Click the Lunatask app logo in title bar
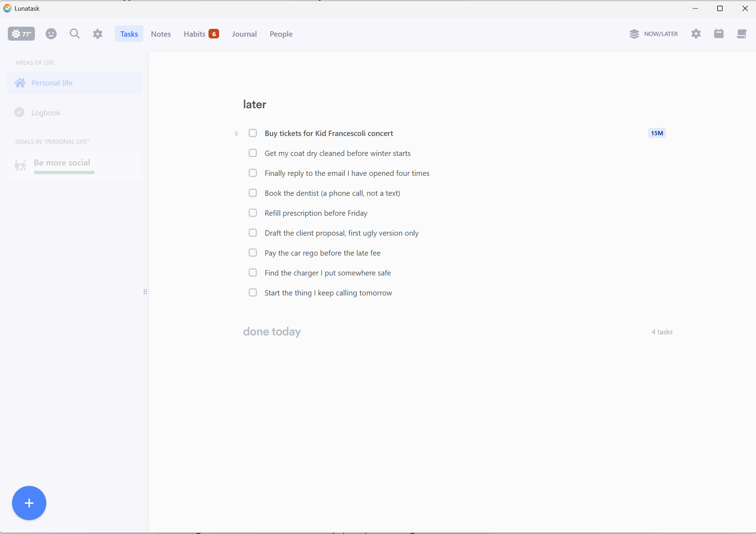 [7, 8]
